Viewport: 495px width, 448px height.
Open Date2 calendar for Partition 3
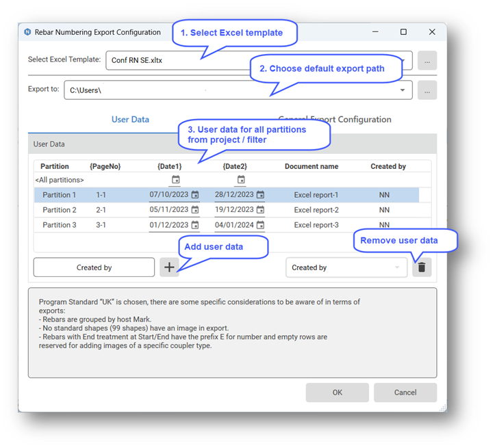pos(260,225)
